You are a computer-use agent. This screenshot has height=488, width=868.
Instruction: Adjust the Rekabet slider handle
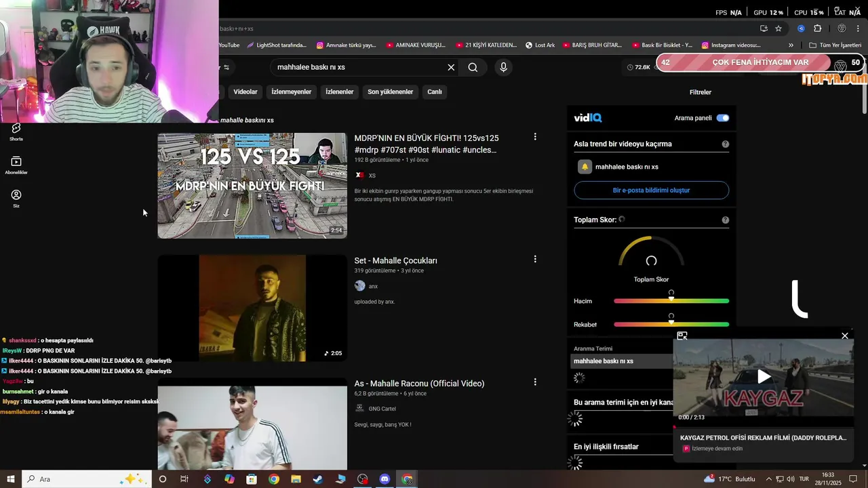[671, 321]
